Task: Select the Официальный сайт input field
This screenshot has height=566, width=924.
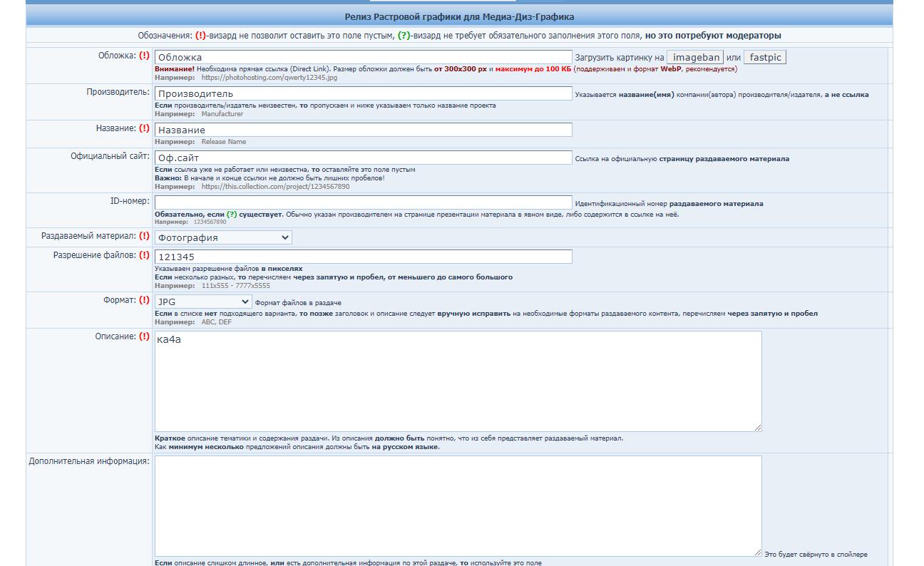Action: [x=363, y=158]
